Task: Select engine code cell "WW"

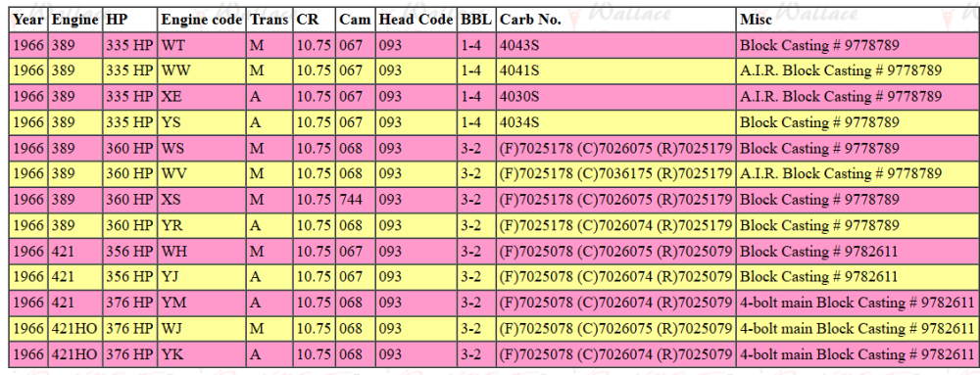Action: click(x=202, y=70)
